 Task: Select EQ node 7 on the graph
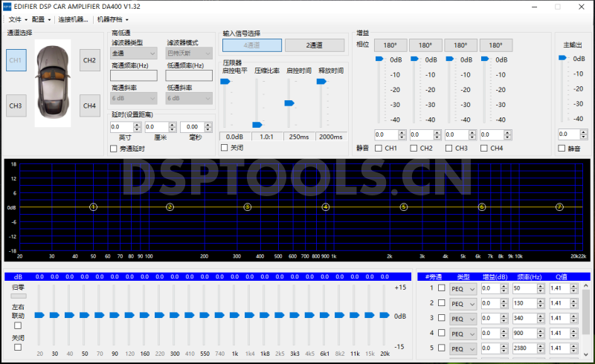(x=560, y=207)
